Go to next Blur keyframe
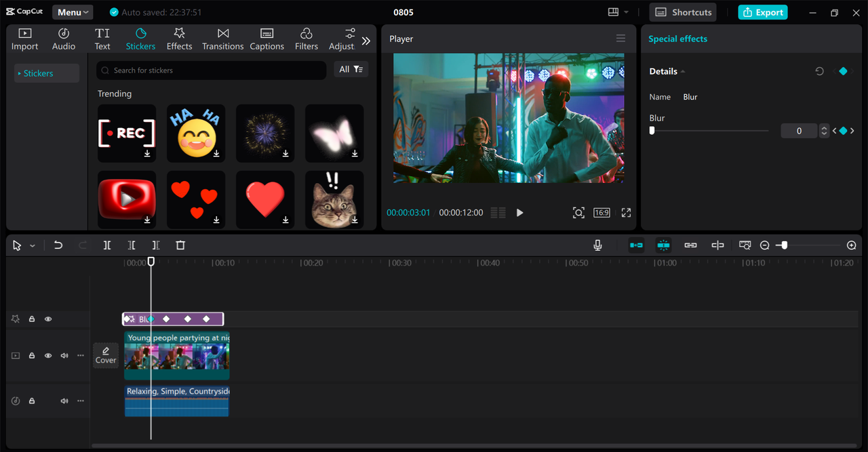868x452 pixels. pos(852,131)
